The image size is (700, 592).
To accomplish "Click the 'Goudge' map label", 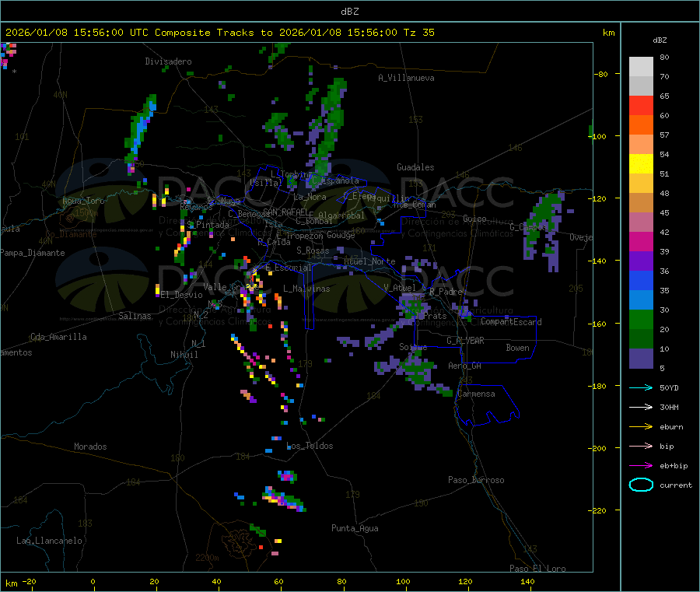I will 341,235.
